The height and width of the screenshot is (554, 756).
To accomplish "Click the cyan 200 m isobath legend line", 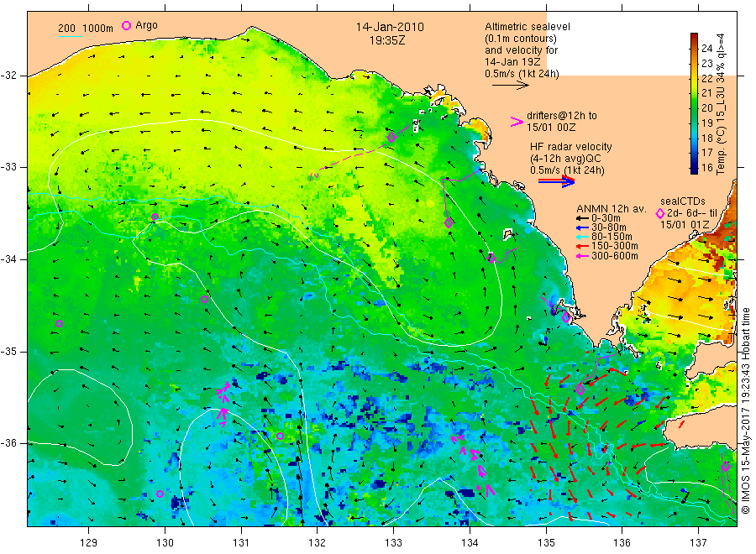I will (x=70, y=36).
